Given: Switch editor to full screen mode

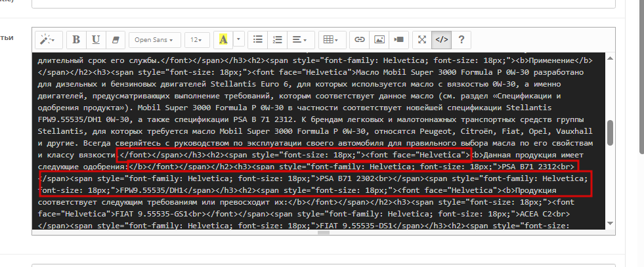Looking at the screenshot, I should point(422,40).
